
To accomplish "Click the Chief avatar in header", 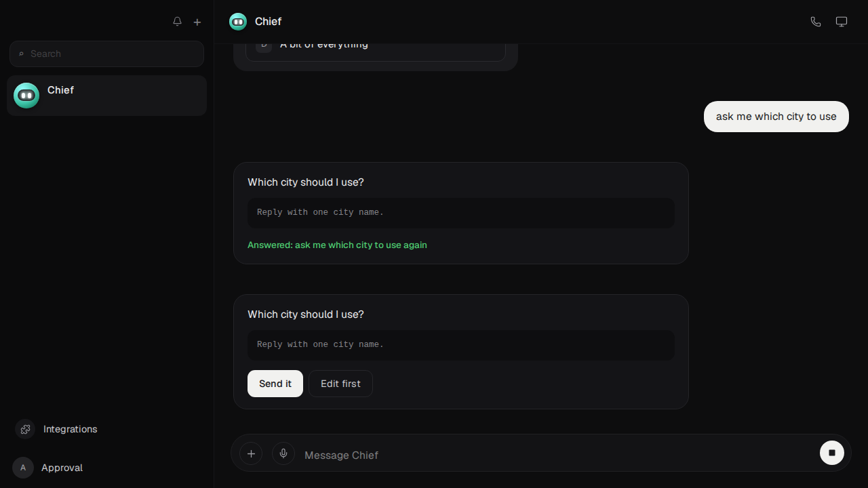I will click(238, 22).
